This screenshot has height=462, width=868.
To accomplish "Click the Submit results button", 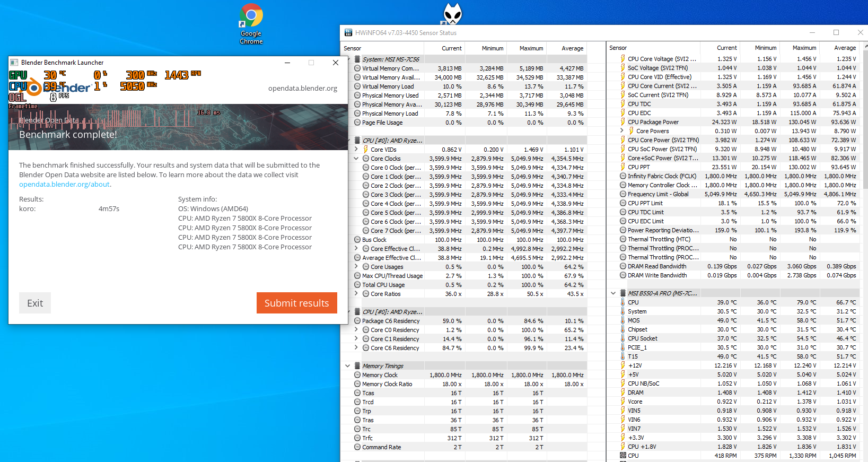I will pos(297,303).
